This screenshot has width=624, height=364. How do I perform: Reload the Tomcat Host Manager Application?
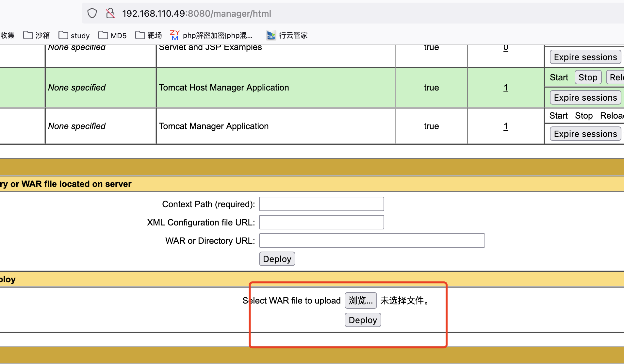point(616,77)
